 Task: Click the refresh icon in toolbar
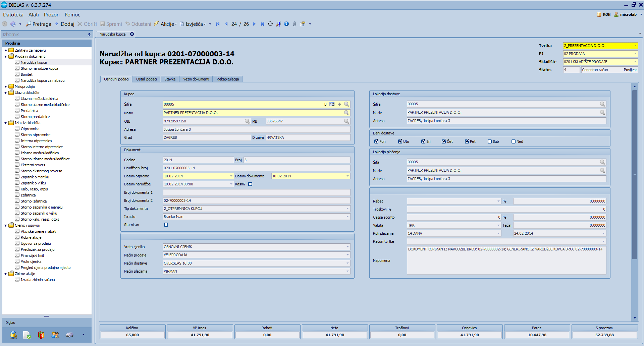270,24
